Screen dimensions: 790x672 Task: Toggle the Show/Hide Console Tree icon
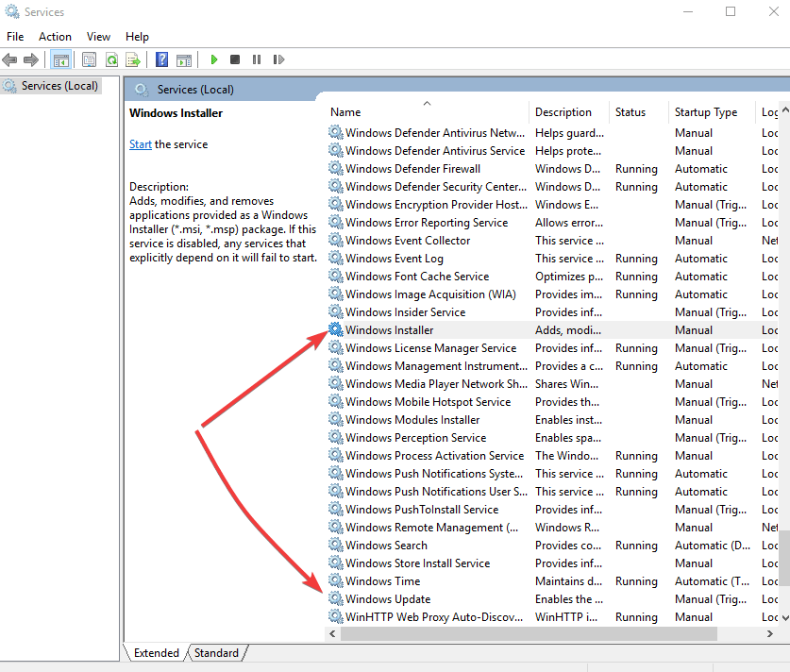61,60
